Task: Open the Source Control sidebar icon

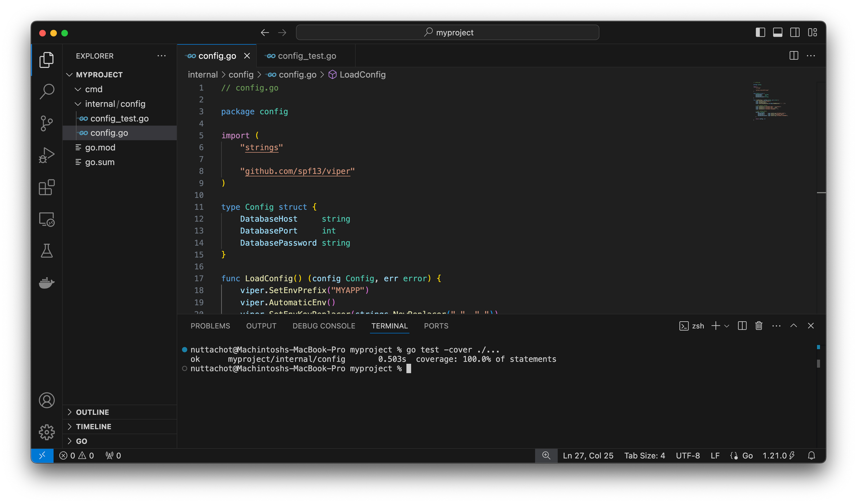Action: point(46,123)
